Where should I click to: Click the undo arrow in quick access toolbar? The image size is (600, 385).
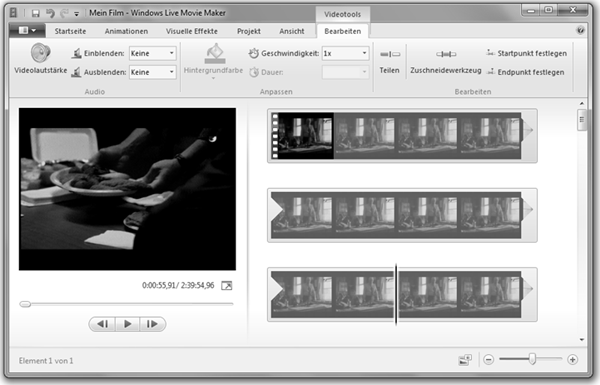(50, 13)
